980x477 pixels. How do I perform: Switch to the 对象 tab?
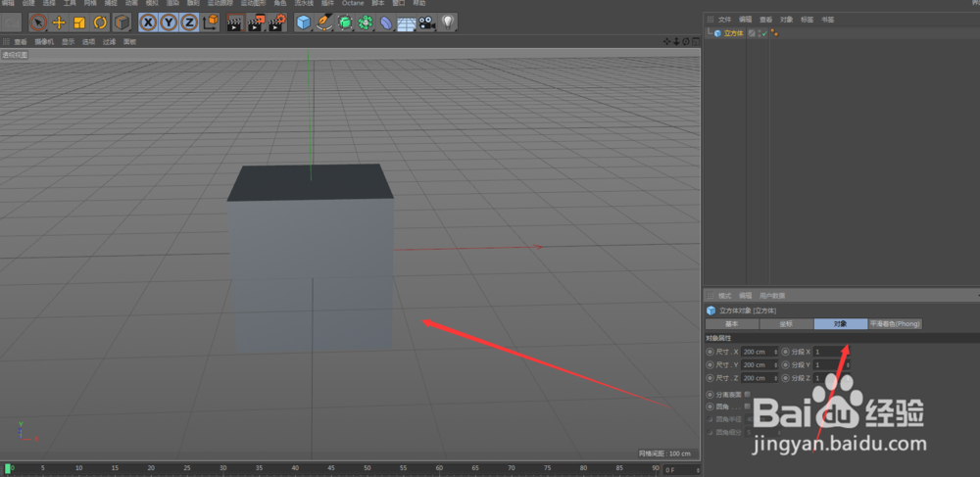841,324
